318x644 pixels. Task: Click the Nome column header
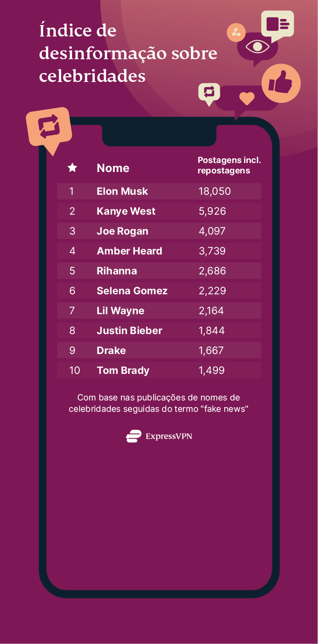click(113, 168)
